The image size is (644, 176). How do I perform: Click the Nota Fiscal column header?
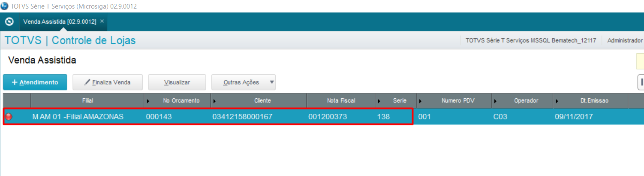[341, 100]
